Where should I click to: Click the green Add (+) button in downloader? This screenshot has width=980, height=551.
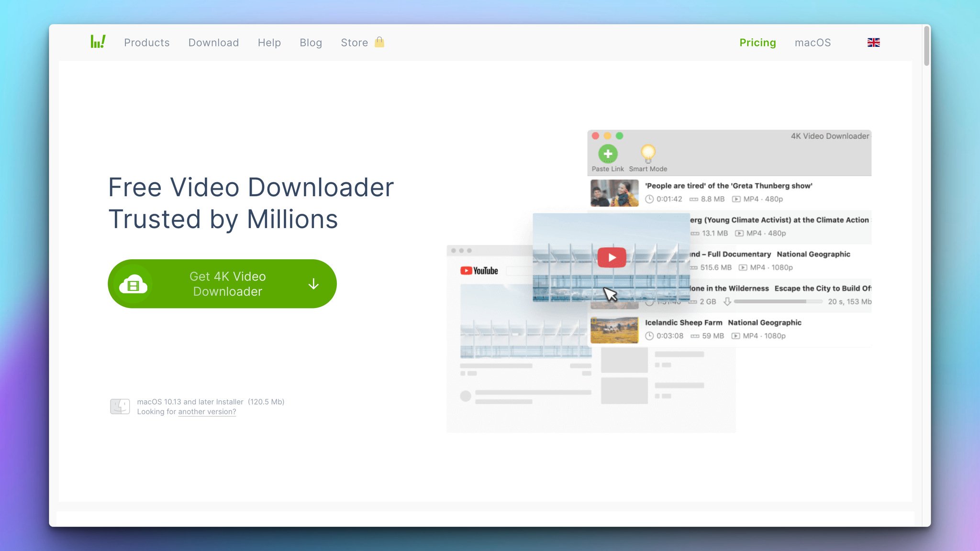[x=606, y=154]
